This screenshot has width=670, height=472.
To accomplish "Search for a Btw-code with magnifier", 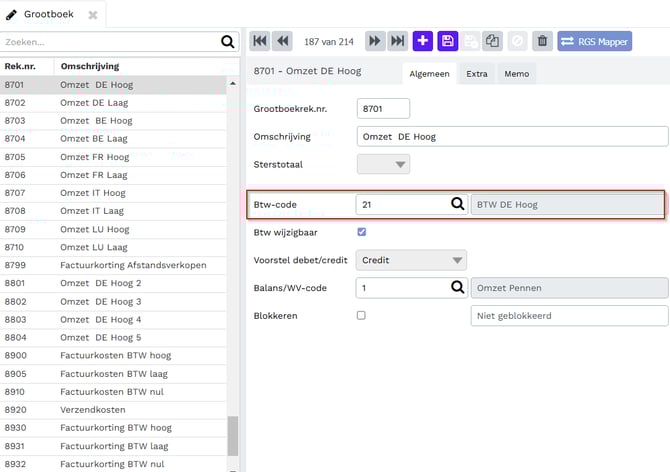I will pos(458,204).
